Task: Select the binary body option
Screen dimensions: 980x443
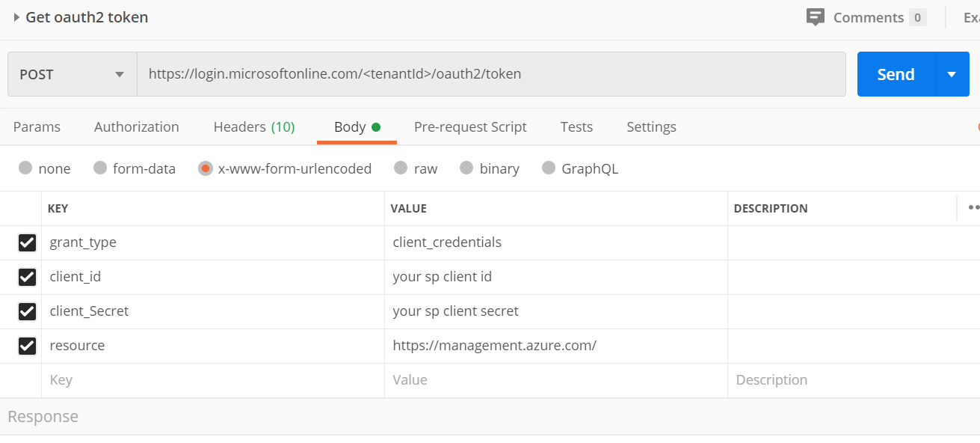Action: click(x=466, y=168)
